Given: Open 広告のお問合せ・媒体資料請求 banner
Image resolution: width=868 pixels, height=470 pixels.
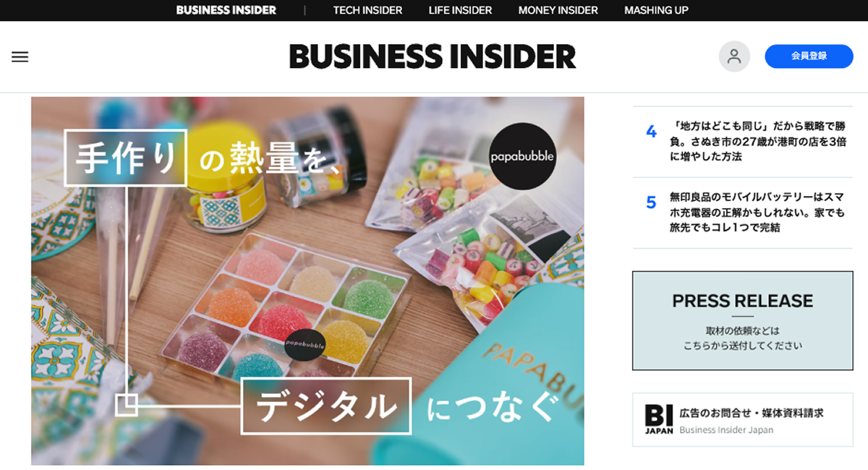Looking at the screenshot, I should tap(743, 419).
